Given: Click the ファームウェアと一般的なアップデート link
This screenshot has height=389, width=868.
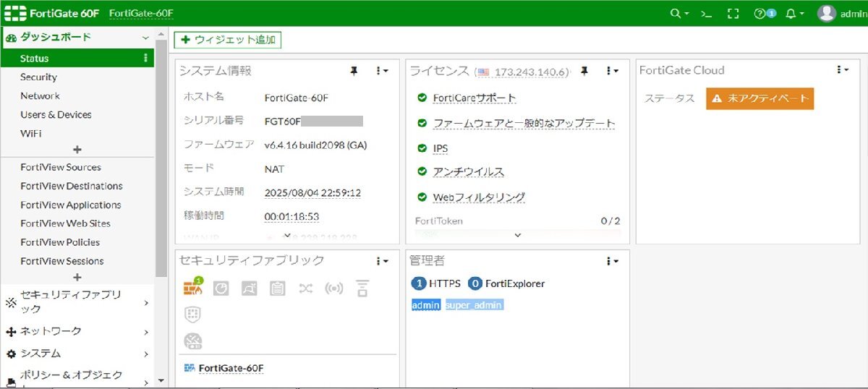Looking at the screenshot, I should click(524, 124).
